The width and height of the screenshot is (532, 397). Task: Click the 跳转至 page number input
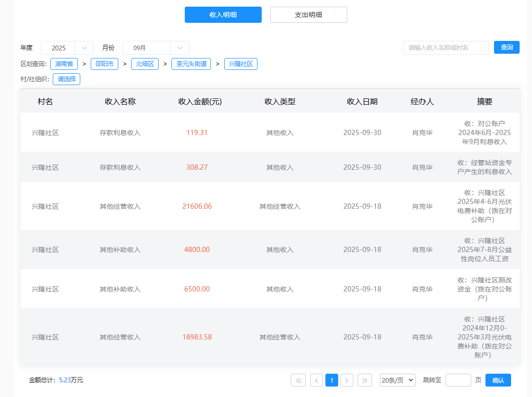458,380
